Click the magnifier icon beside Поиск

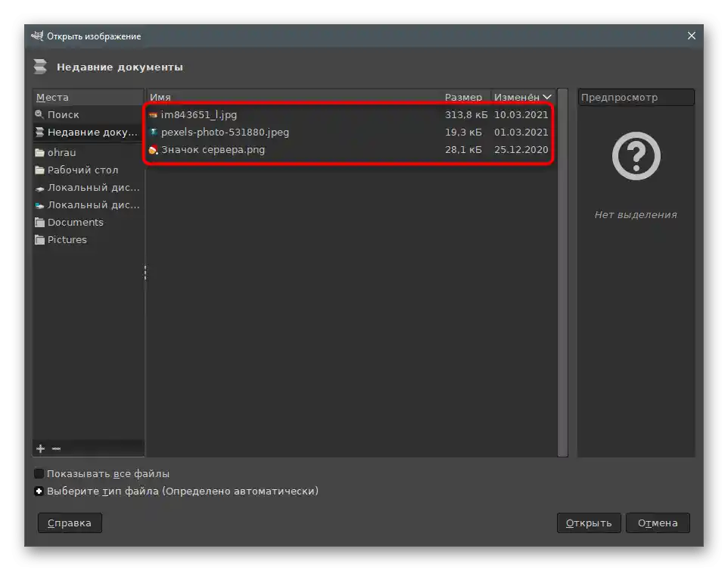(39, 114)
